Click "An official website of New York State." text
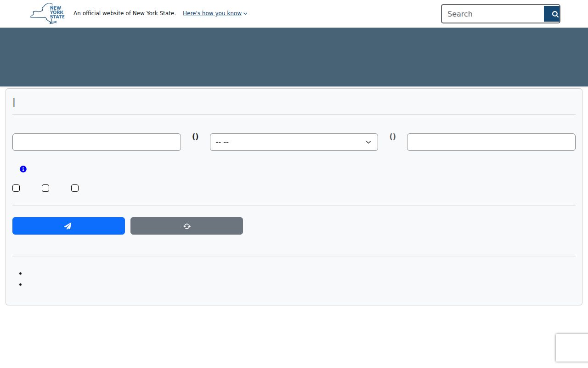Screen dimensions: 588x368 [x=124, y=13]
